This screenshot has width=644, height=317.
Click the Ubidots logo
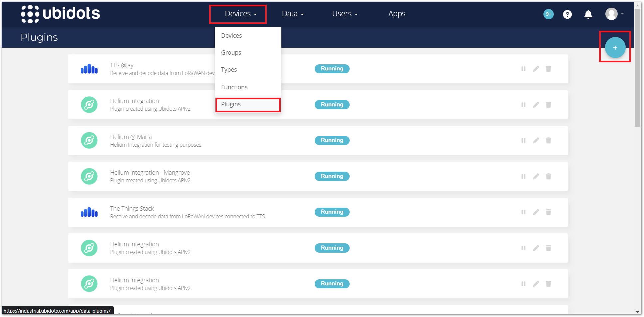[60, 14]
